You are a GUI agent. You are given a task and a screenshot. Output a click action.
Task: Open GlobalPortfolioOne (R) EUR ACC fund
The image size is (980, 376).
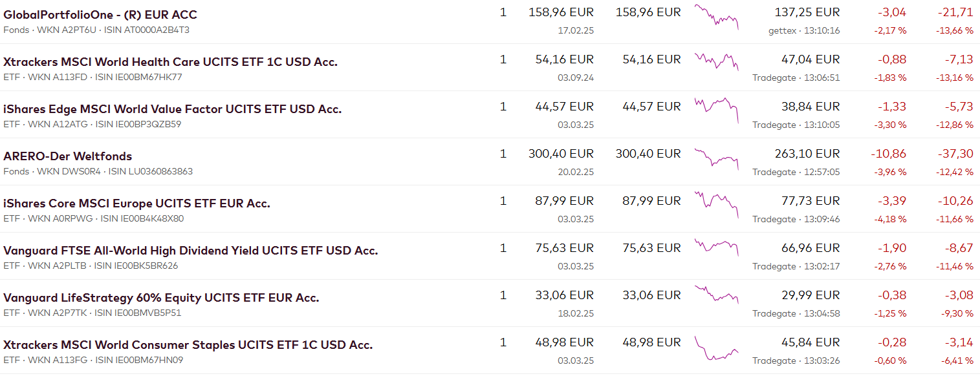tap(100, 15)
